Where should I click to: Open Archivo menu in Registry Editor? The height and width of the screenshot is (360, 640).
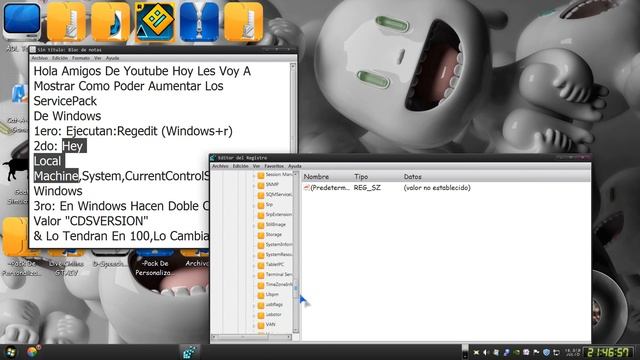click(220, 166)
